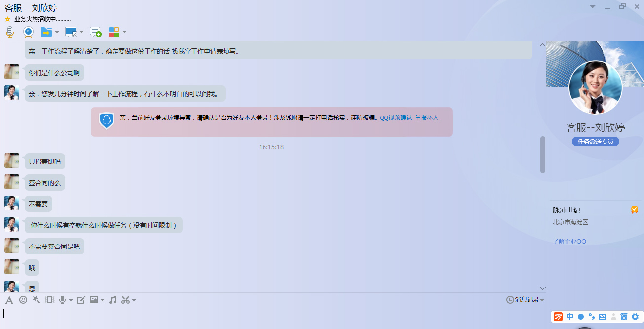The height and width of the screenshot is (329, 644).
Task: Expand the voice message microphone dropdown
Action: (71, 300)
